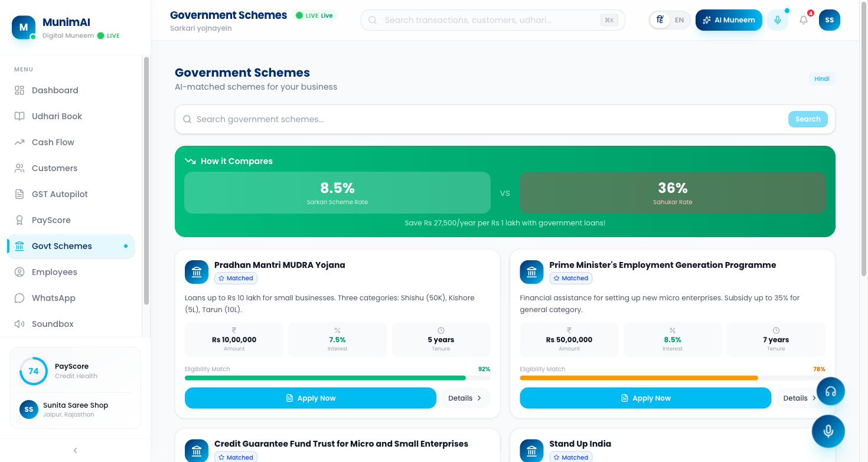Click the microphone icon in header
868x462 pixels.
coord(778,20)
